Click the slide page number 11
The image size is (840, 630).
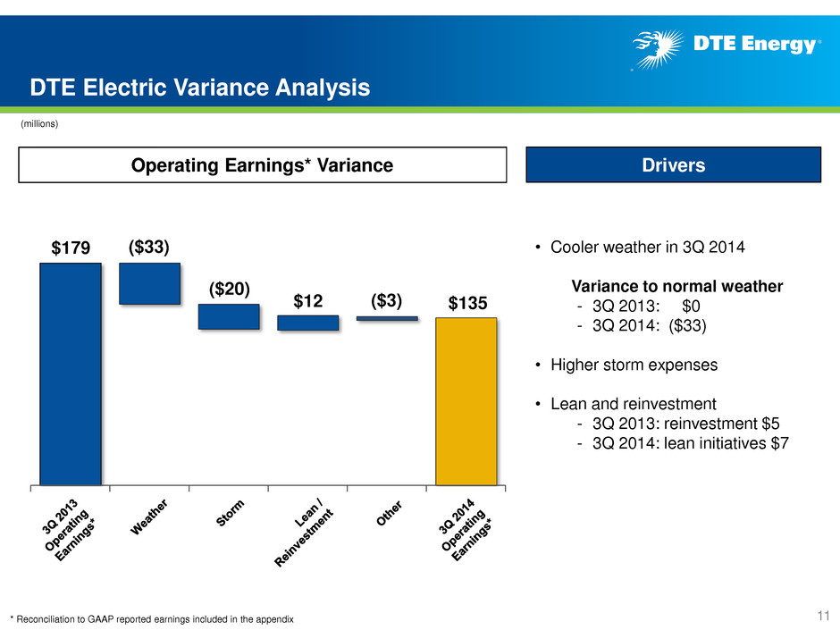point(823,616)
